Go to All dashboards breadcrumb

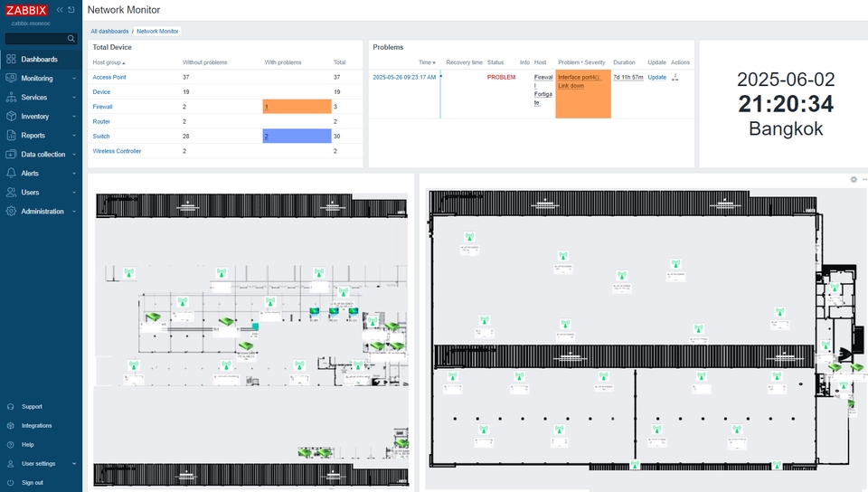pyautogui.click(x=109, y=31)
